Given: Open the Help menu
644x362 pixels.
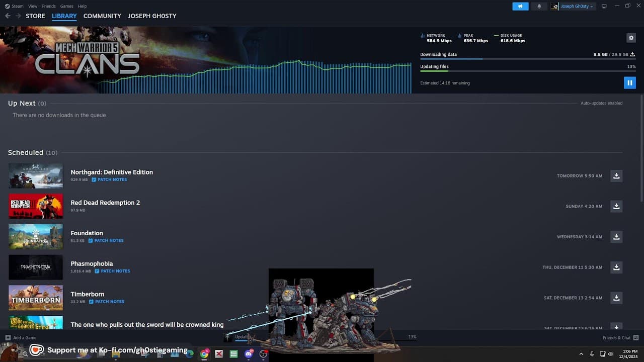Looking at the screenshot, I should [x=83, y=6].
